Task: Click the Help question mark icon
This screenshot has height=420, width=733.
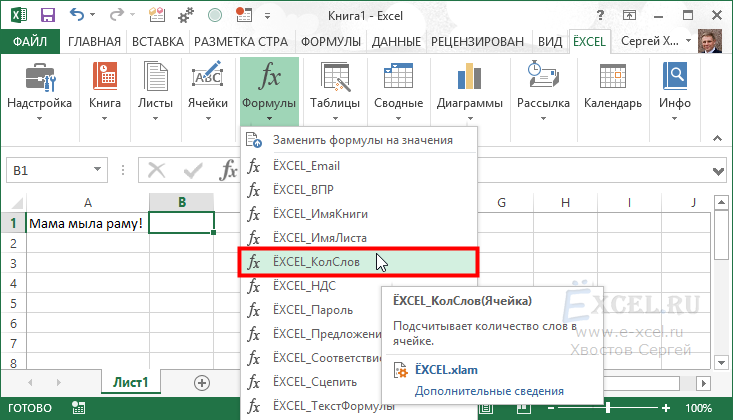Action: click(600, 15)
